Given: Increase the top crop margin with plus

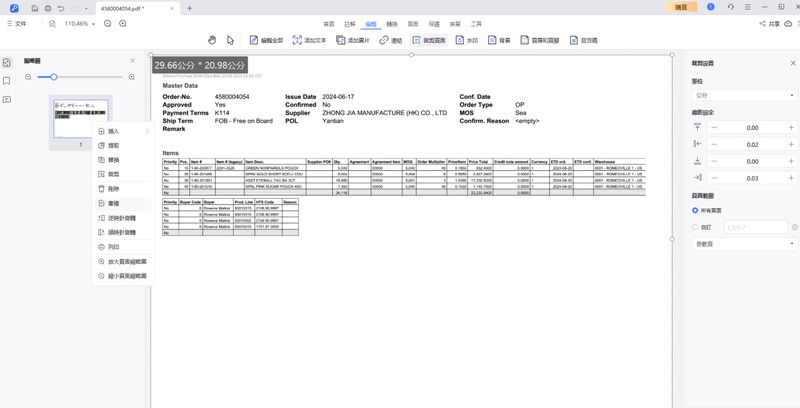Looking at the screenshot, I should click(791, 128).
